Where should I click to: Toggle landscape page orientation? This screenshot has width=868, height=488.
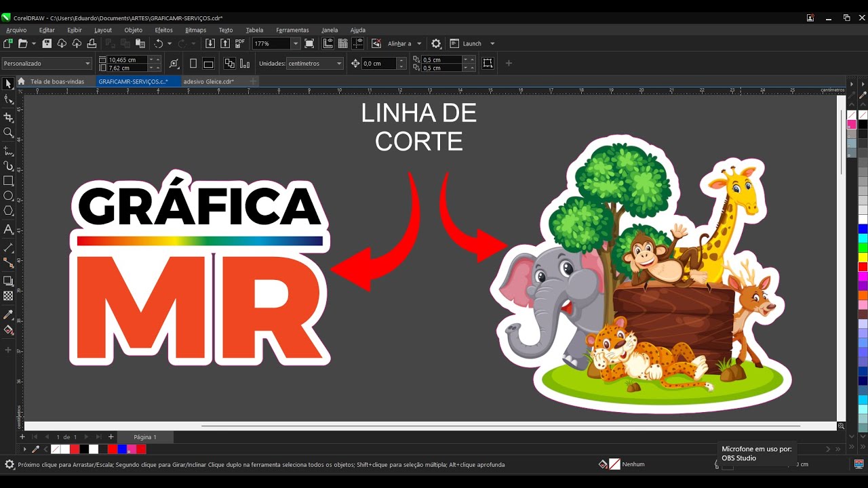click(x=209, y=63)
